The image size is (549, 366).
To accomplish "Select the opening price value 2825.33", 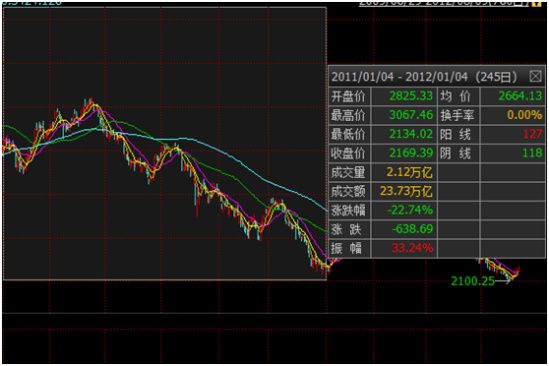I will (x=411, y=96).
